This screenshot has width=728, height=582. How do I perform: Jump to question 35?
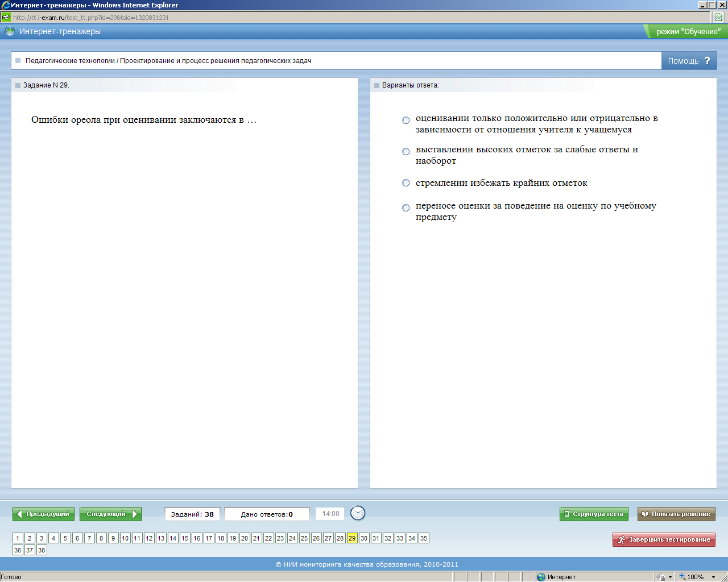(x=424, y=538)
